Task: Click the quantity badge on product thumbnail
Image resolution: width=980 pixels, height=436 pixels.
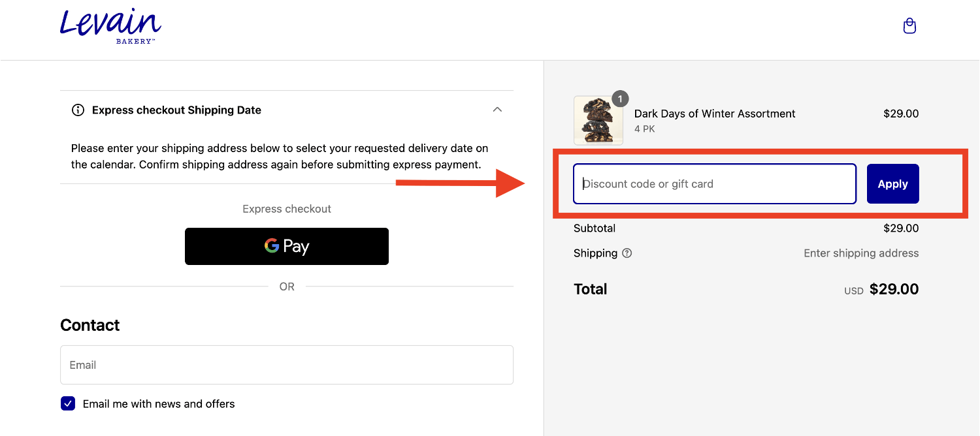Action: tap(620, 99)
